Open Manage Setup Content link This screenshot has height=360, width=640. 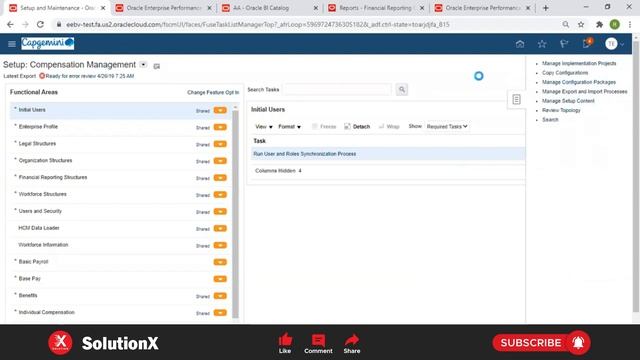[568, 101]
